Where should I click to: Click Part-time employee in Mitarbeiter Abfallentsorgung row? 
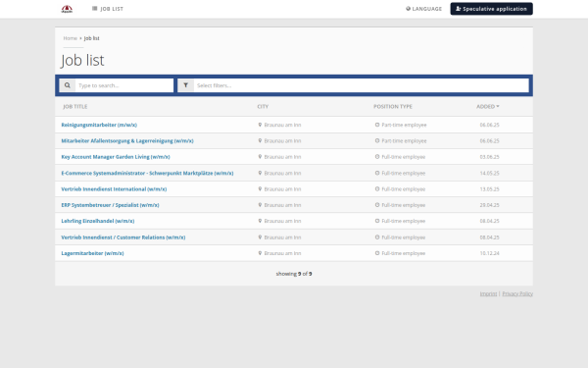coord(404,140)
